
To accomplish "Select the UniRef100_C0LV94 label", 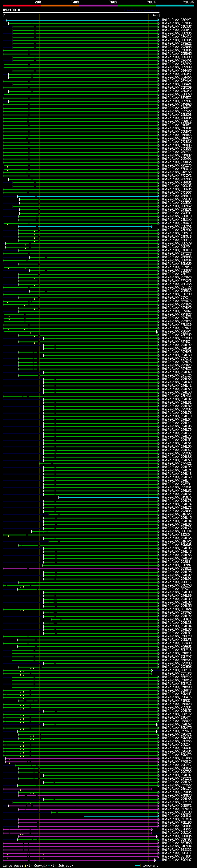I will pyautogui.click(x=177, y=247).
